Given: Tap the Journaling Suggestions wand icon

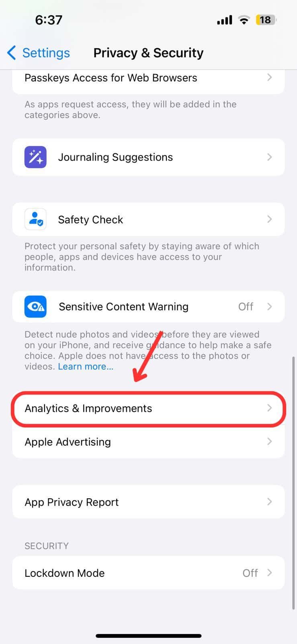Looking at the screenshot, I should (35, 157).
